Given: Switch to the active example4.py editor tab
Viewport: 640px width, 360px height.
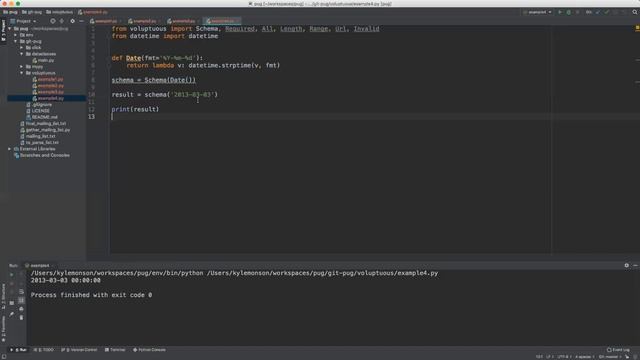Looking at the screenshot, I should coord(222,21).
